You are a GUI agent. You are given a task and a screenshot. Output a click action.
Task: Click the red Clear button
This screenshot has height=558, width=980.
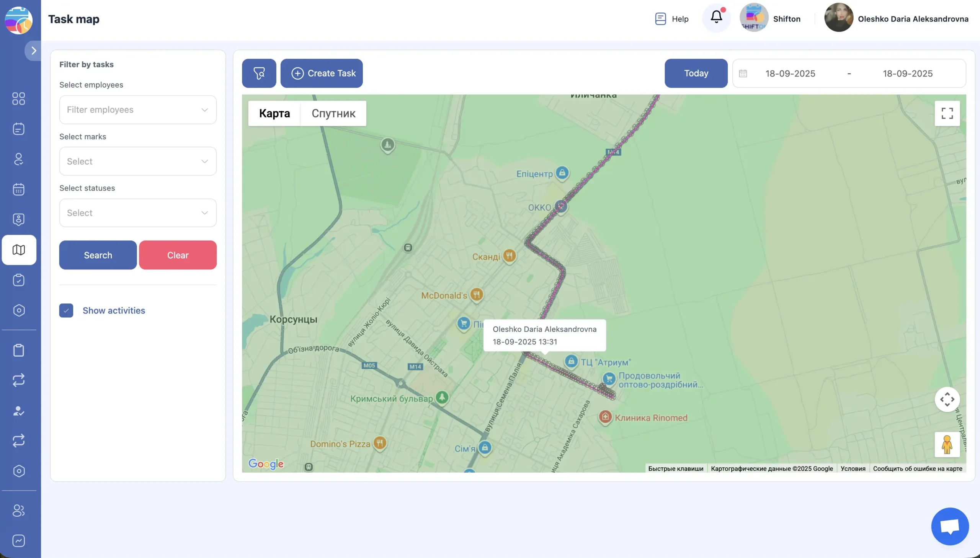point(178,255)
